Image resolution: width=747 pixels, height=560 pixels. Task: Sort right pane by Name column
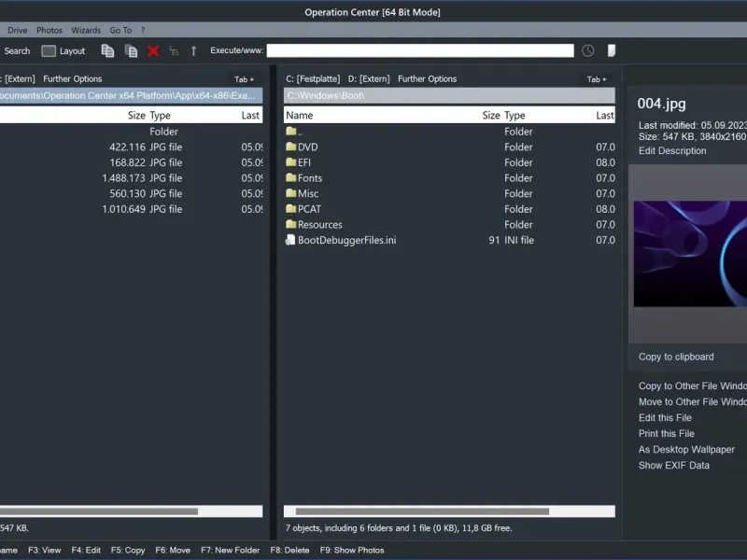click(x=300, y=115)
